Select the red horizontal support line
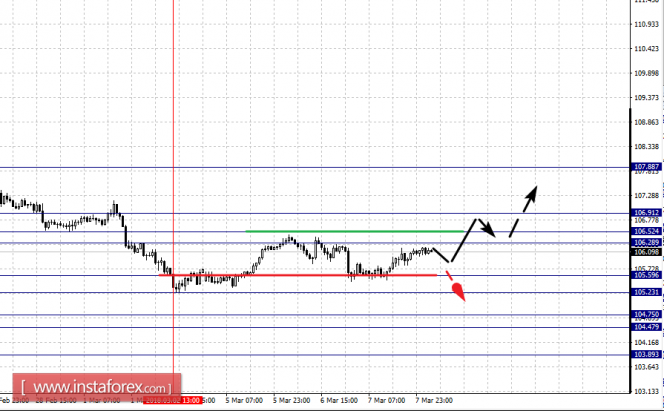664x411 pixels. [x=298, y=275]
